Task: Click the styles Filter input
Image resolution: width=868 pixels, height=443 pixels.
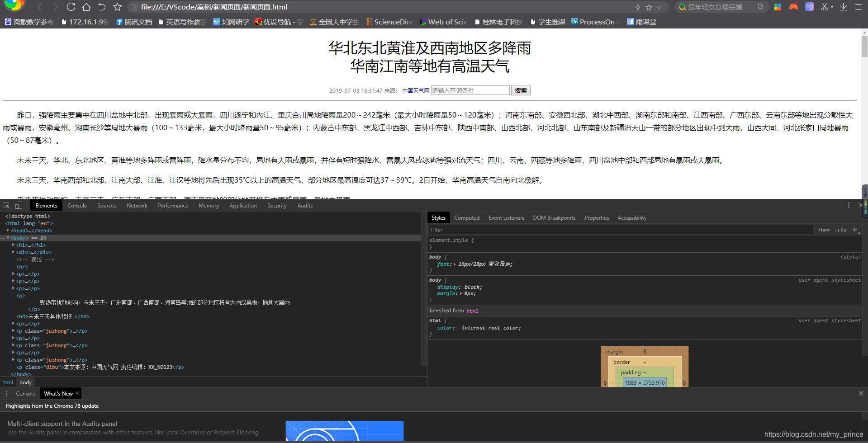Action: (x=621, y=230)
